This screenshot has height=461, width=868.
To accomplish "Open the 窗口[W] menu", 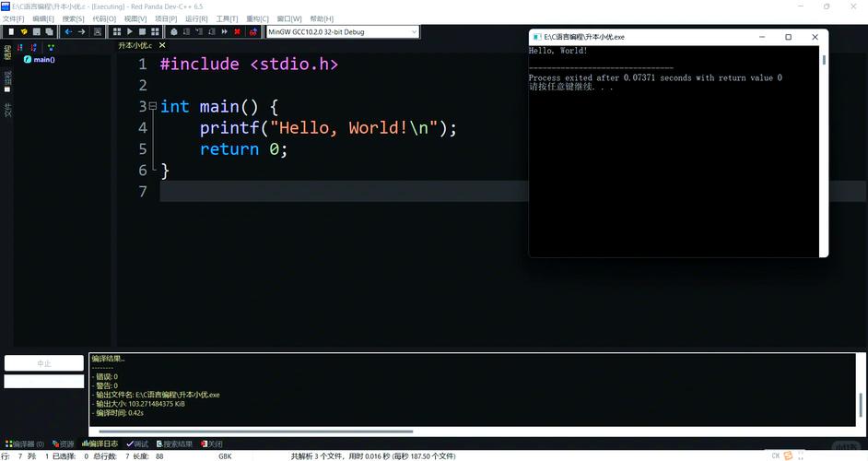I will pyautogui.click(x=289, y=18).
